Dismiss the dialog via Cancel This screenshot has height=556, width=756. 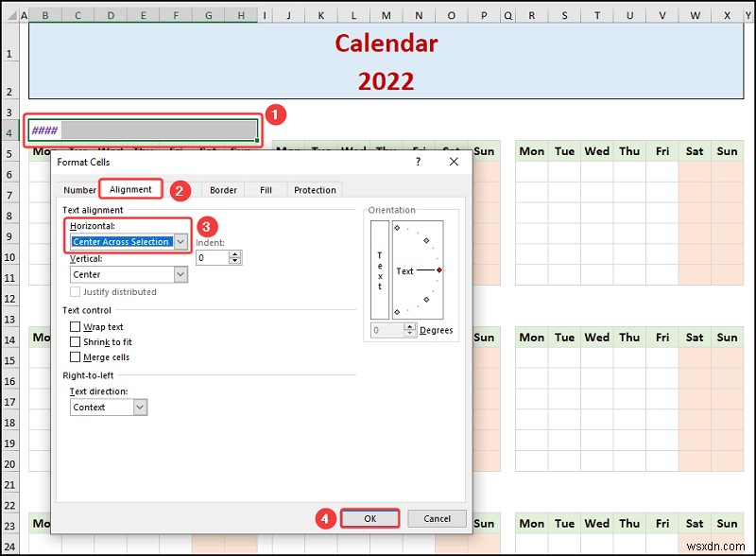pyautogui.click(x=437, y=518)
